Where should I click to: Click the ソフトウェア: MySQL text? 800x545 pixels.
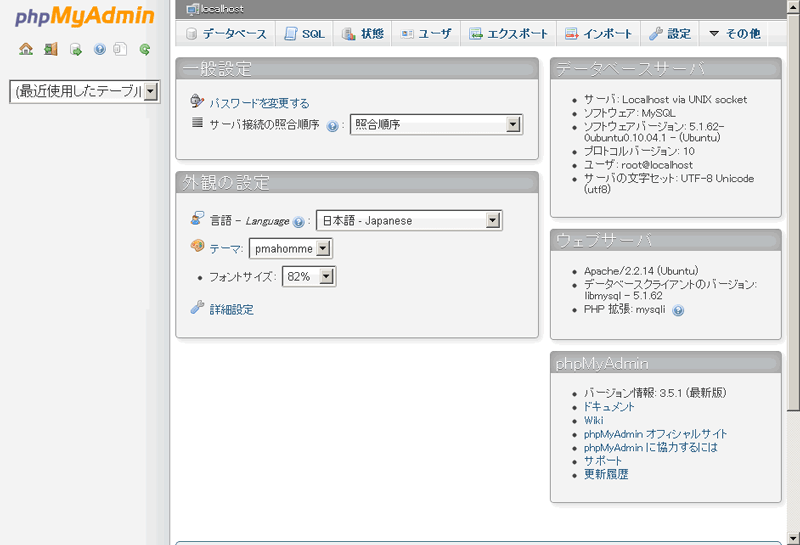click(x=630, y=113)
